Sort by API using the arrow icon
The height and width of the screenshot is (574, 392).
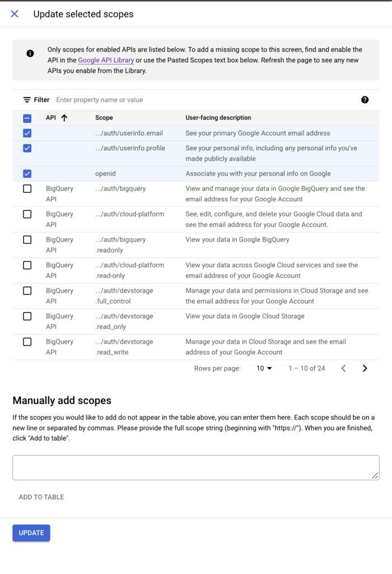[64, 118]
